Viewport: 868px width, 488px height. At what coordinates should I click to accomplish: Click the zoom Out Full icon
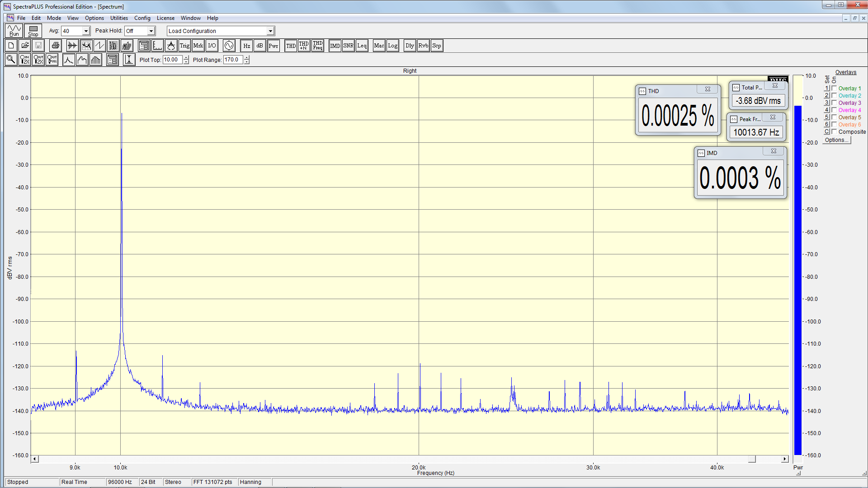[52, 60]
